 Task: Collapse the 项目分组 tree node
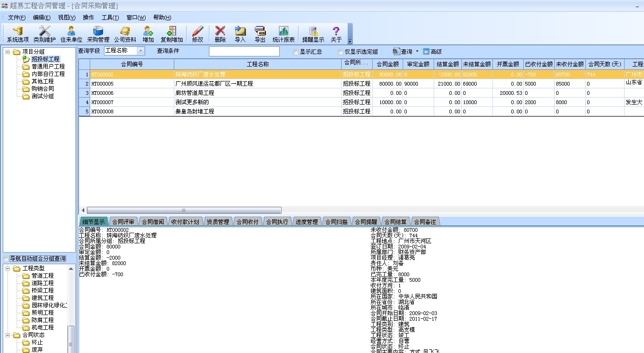(x=7, y=52)
